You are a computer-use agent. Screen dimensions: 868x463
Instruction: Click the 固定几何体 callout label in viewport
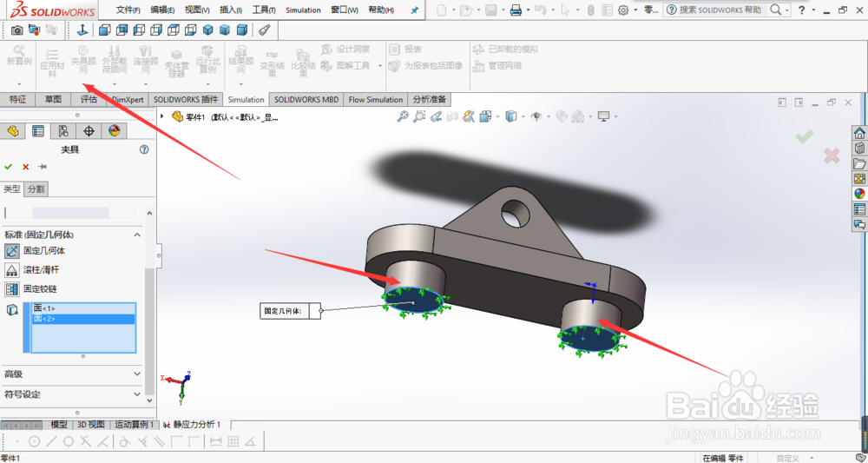tap(282, 311)
